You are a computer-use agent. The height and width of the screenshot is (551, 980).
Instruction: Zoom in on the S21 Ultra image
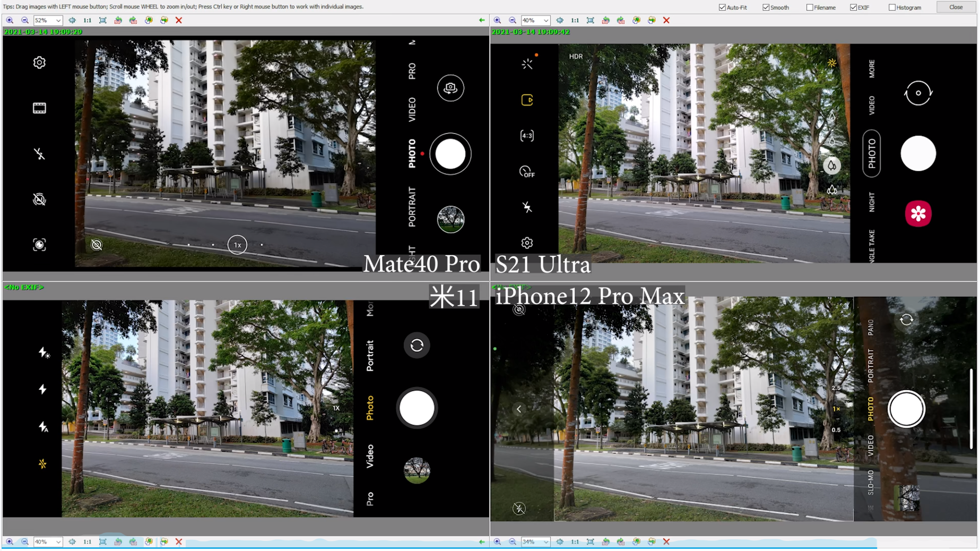click(497, 20)
